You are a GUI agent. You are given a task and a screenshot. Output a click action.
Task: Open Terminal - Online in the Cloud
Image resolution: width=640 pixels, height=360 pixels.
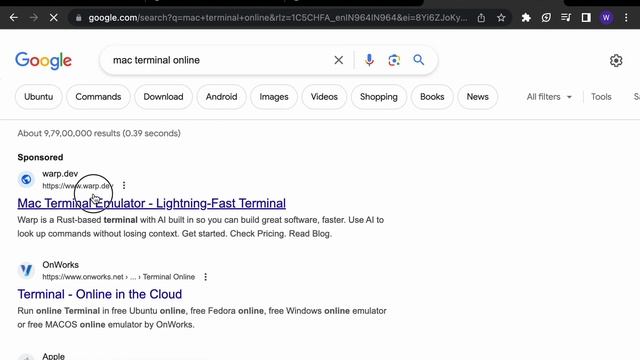point(100,294)
